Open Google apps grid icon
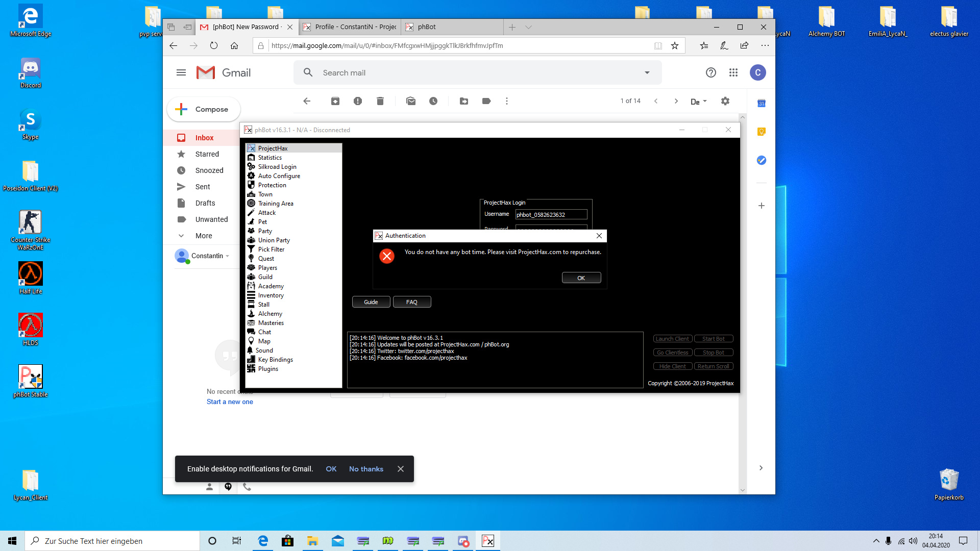 click(x=733, y=72)
